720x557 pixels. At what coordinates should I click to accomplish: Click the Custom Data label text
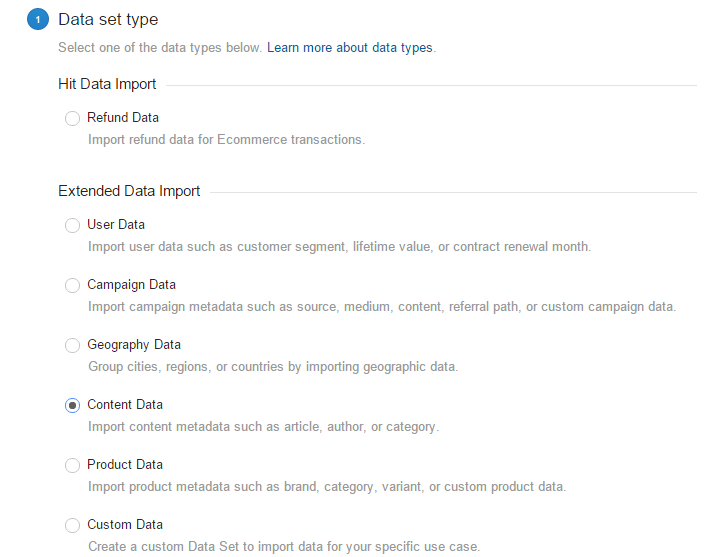click(125, 525)
